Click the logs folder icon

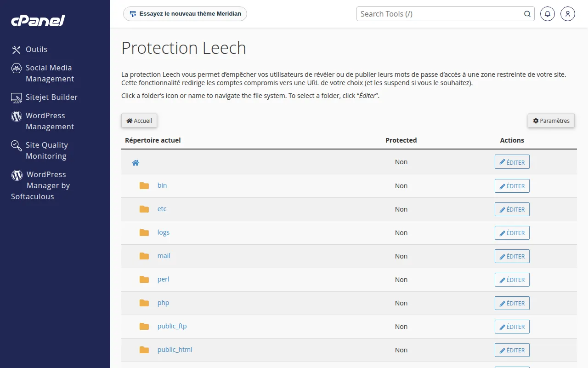[x=144, y=232]
